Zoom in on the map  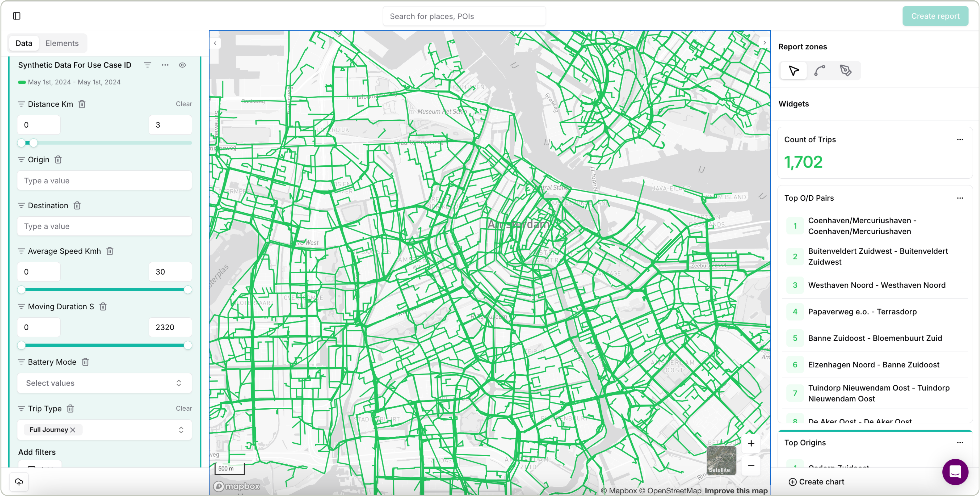(x=751, y=444)
